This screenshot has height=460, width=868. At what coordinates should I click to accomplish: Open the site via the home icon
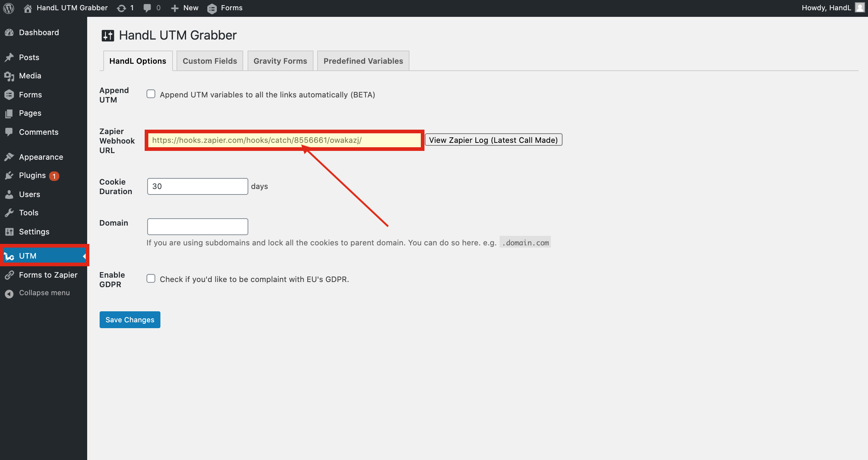click(x=28, y=8)
